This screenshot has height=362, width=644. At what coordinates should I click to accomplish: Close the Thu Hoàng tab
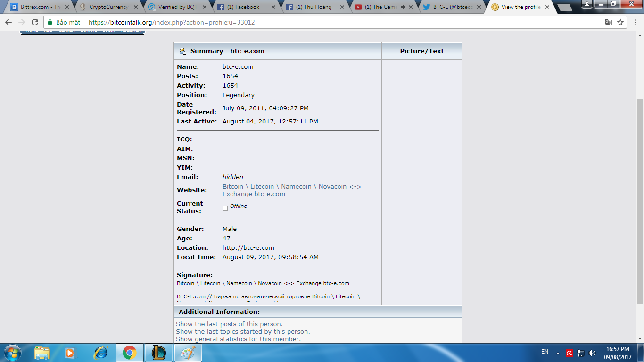tap(342, 7)
